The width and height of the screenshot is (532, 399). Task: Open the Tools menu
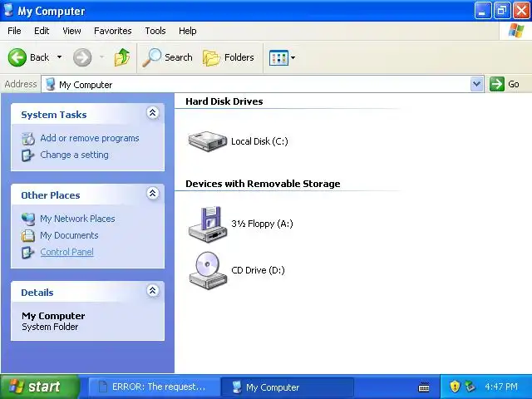155,31
